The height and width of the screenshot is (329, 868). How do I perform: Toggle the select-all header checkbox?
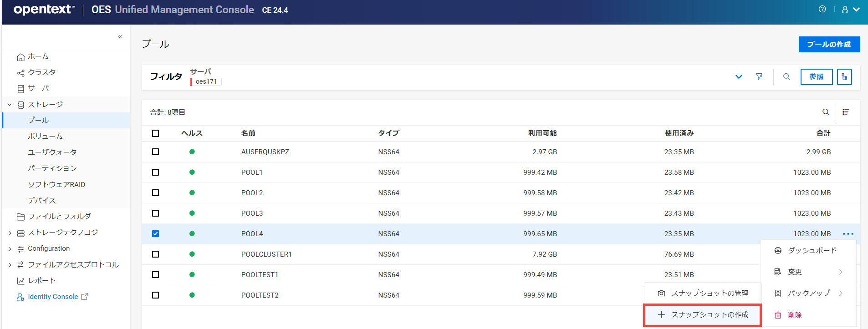(x=156, y=133)
